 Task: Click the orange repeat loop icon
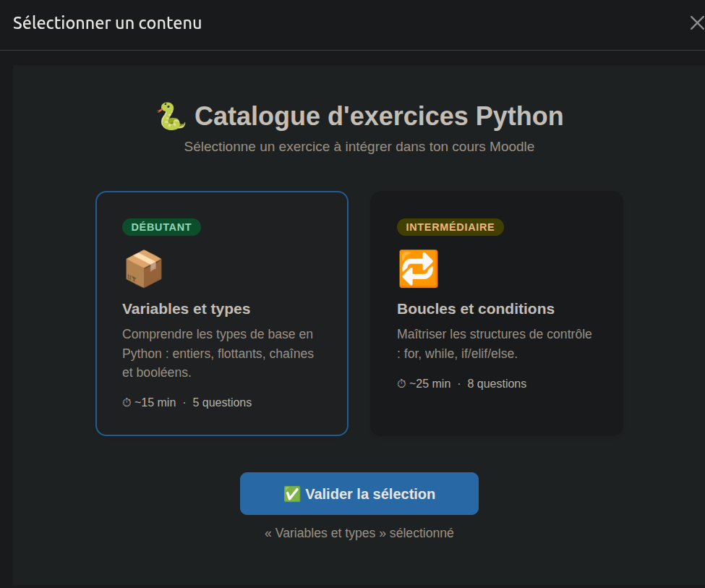418,268
